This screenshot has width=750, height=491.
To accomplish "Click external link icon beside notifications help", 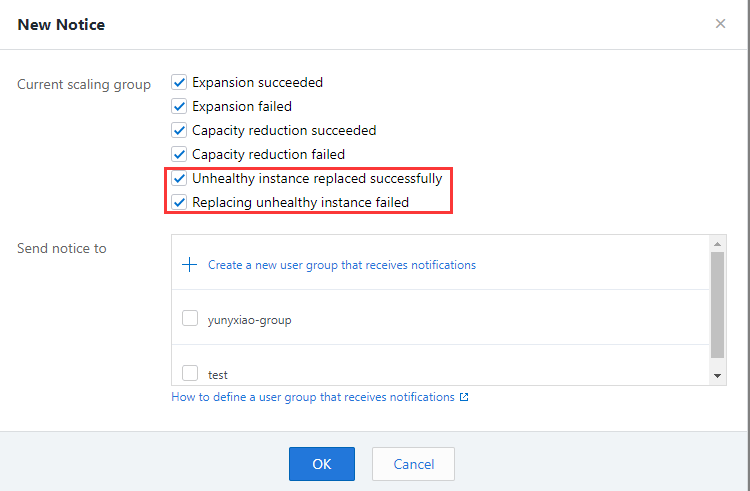I will pyautogui.click(x=464, y=397).
